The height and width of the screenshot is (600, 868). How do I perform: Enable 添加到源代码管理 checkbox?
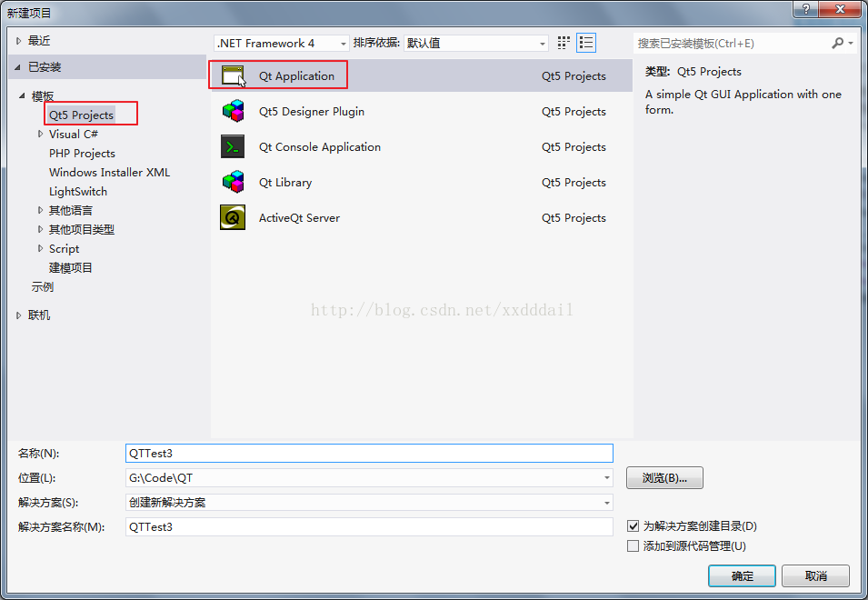pos(634,546)
